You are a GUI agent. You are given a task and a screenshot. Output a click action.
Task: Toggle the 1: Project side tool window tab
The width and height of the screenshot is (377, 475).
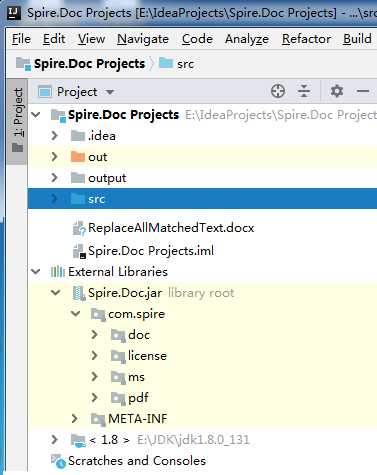17,121
